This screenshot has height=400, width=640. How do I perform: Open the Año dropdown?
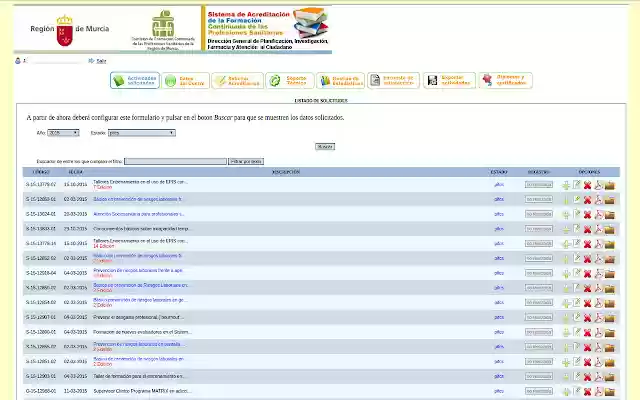coord(63,133)
